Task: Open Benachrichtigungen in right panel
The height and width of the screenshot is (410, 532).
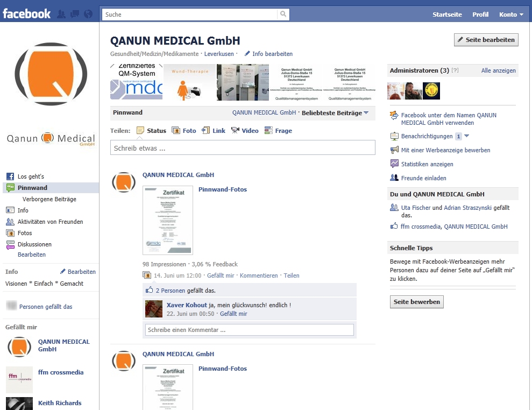Action: [x=427, y=136]
